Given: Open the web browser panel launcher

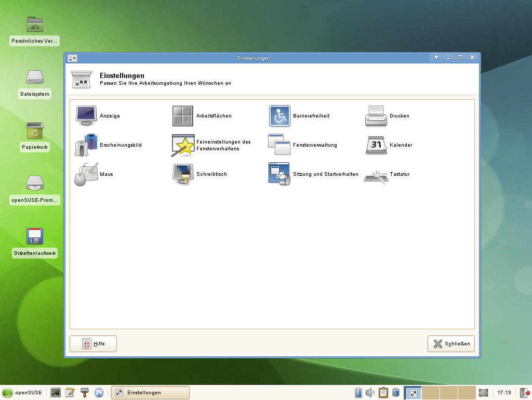Looking at the screenshot, I should pyautogui.click(x=99, y=392).
